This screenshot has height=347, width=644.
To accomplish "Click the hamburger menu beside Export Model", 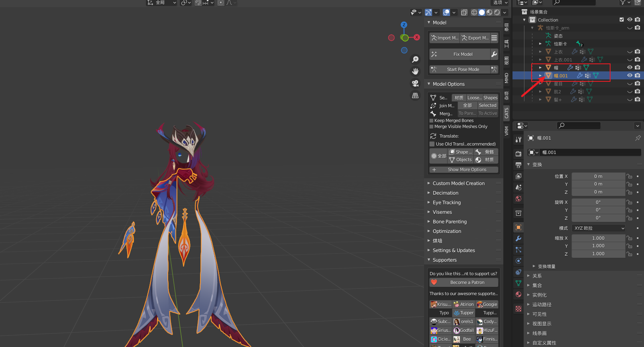I will [494, 38].
